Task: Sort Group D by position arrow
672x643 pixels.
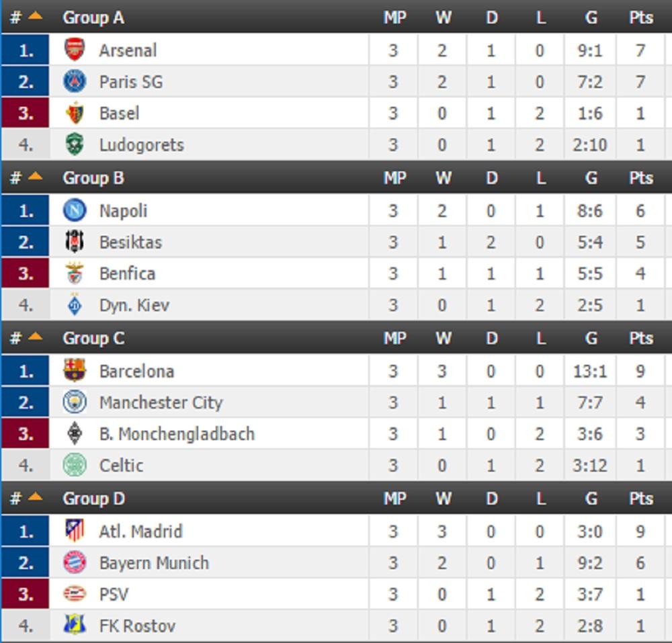Action: tap(35, 498)
